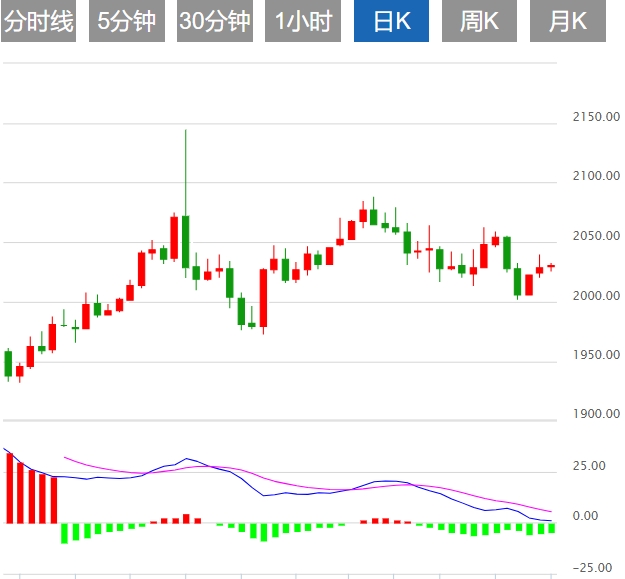The width and height of the screenshot is (625, 579).
Task: Select the 日K daily candlestick tab
Action: pos(391,21)
